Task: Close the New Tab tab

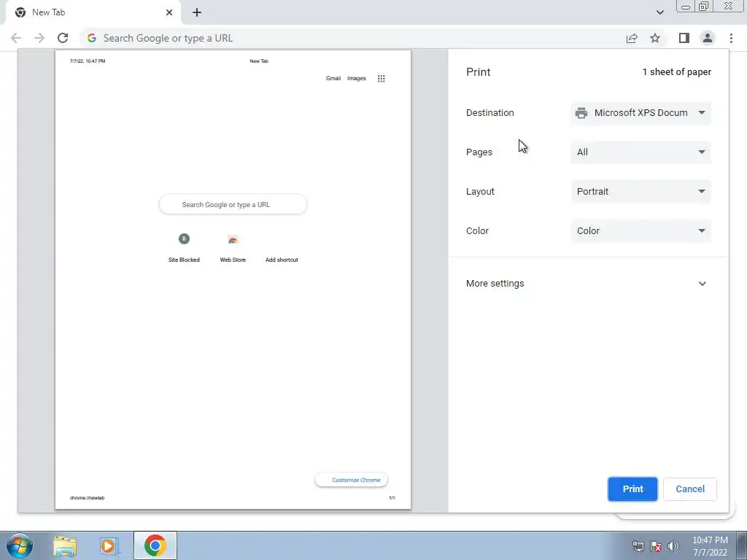Action: [x=169, y=12]
